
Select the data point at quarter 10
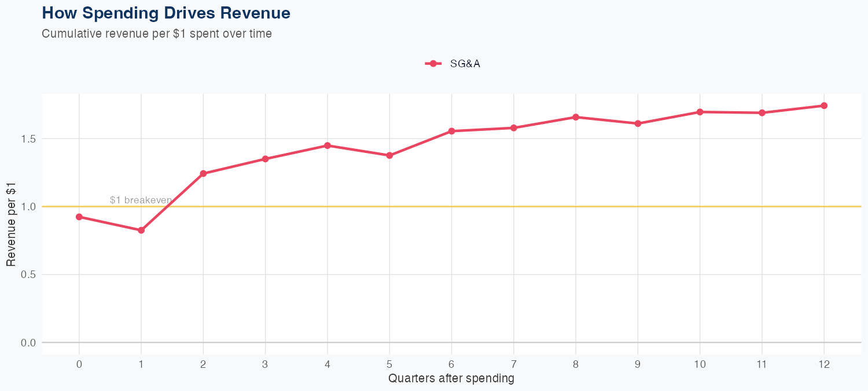(x=700, y=112)
